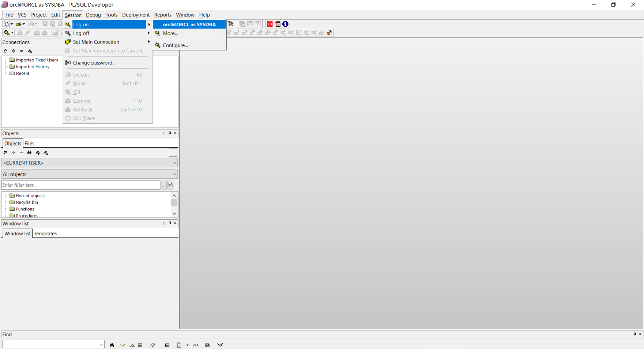Click the minus icon in Objects toolbar
The height and width of the screenshot is (349, 644).
pyautogui.click(x=22, y=153)
